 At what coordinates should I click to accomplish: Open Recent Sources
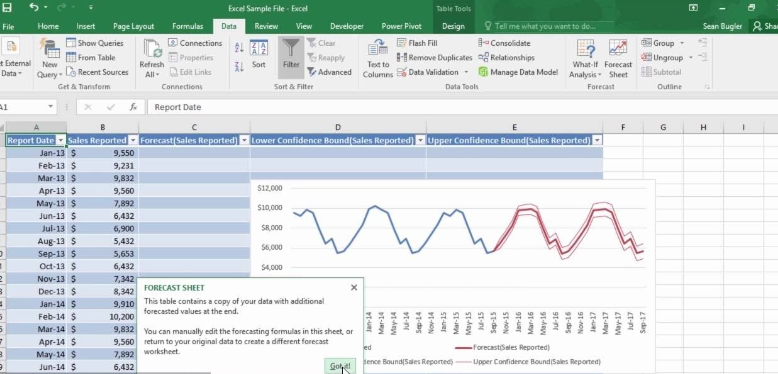point(97,72)
